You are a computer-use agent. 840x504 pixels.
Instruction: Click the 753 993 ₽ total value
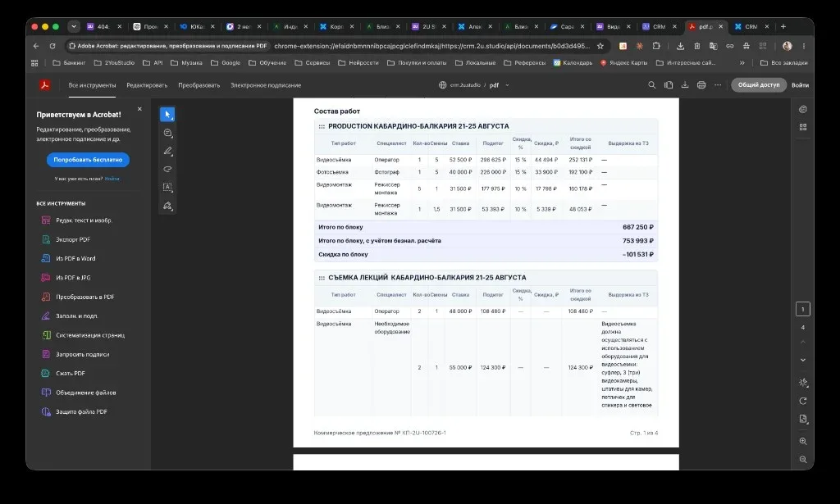coord(637,241)
